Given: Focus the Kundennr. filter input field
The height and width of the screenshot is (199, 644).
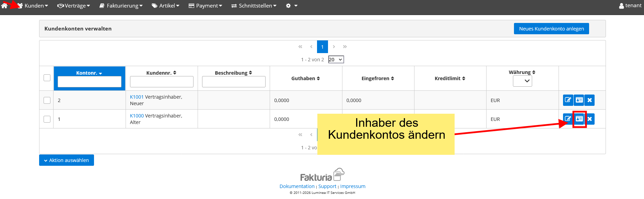Looking at the screenshot, I should click(162, 82).
